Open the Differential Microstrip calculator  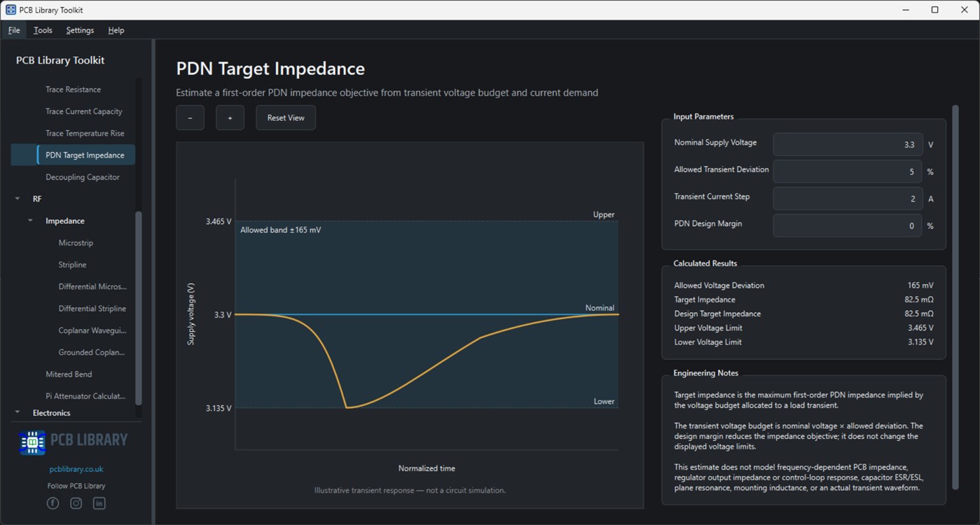click(92, 286)
